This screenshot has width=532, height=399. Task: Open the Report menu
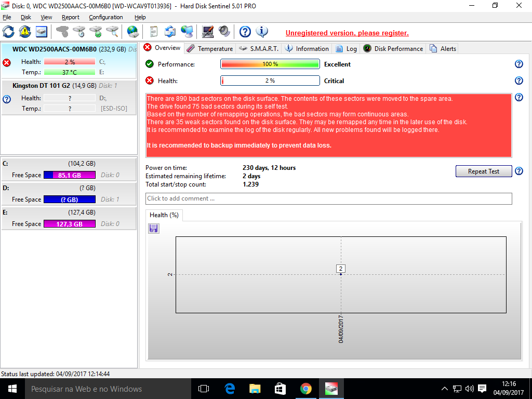point(71,17)
